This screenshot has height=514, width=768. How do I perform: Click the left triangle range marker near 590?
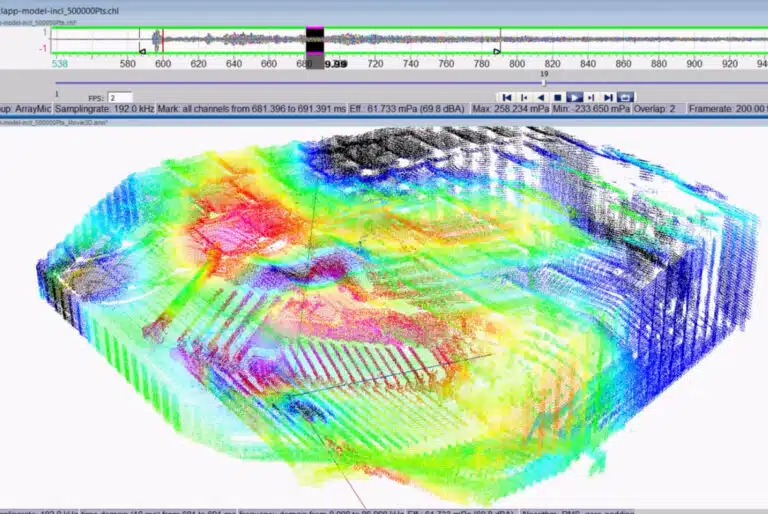[142, 50]
